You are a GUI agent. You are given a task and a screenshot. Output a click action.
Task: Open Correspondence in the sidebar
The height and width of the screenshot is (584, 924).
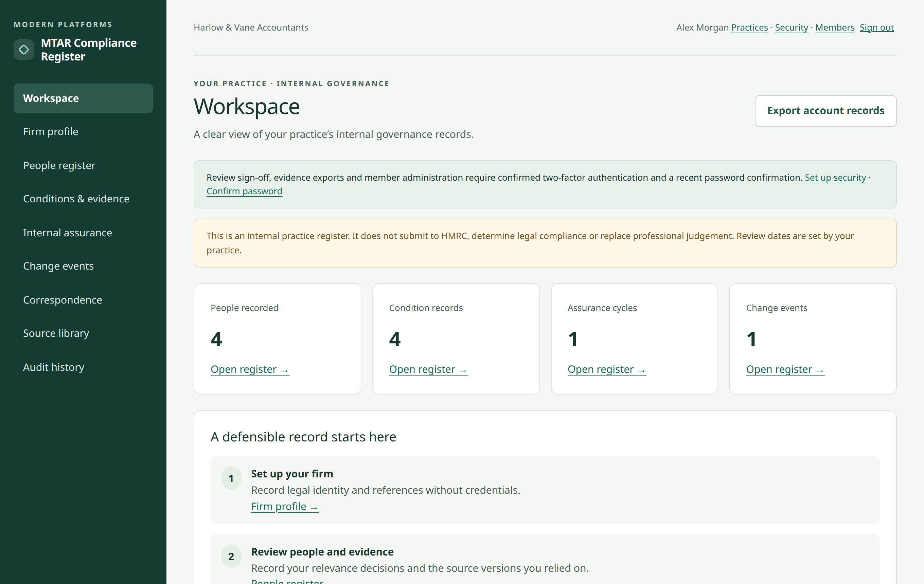(83, 299)
